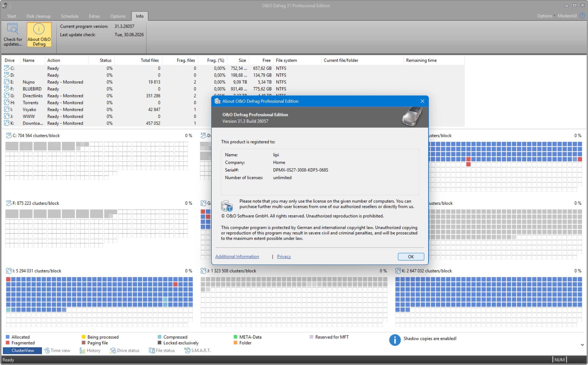
Task: Open the About O&O Defrag button
Action: [39, 34]
